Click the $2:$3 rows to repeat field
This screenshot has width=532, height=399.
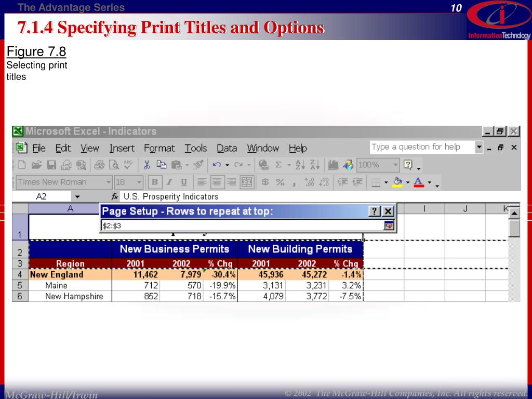(x=242, y=225)
